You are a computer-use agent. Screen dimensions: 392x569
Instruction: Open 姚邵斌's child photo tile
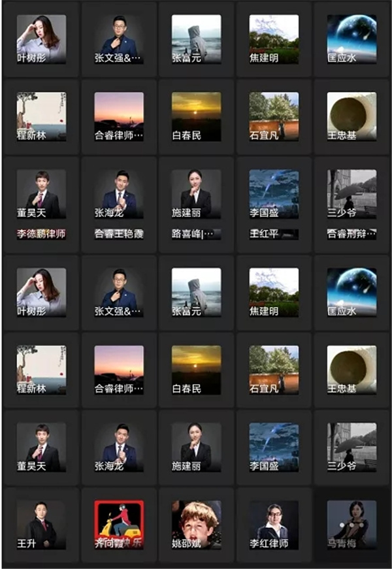click(196, 525)
